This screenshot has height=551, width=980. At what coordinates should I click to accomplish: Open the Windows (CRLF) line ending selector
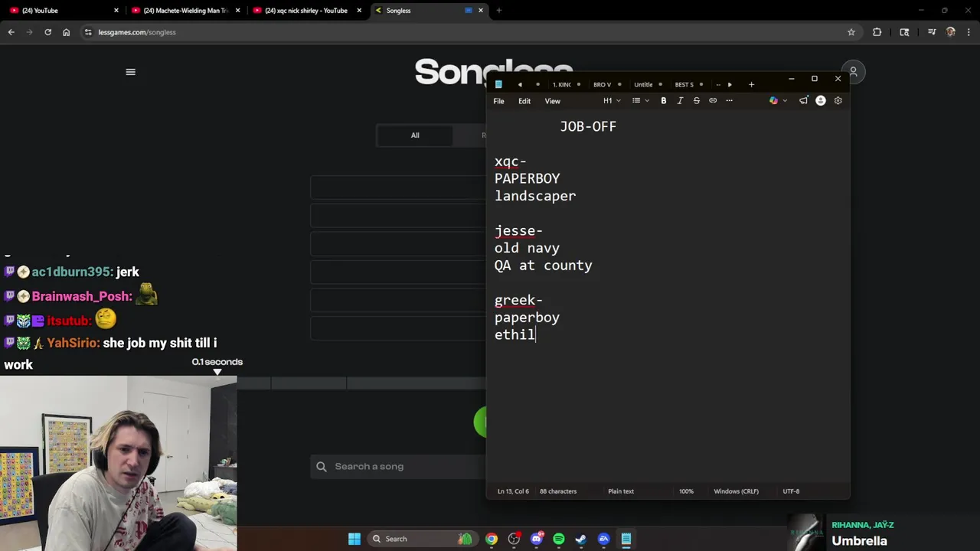(x=736, y=491)
